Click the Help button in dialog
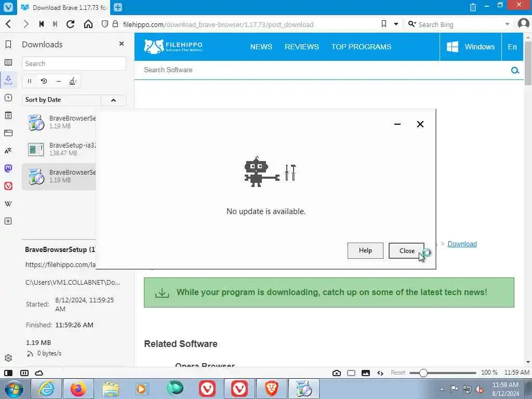The height and width of the screenshot is (399, 532). (x=365, y=250)
